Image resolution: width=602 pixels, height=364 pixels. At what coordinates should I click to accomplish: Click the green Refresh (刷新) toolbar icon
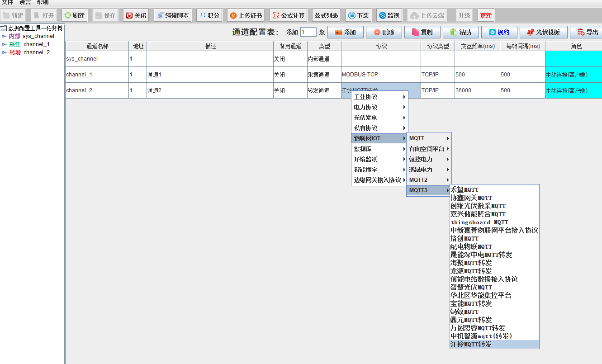68,15
